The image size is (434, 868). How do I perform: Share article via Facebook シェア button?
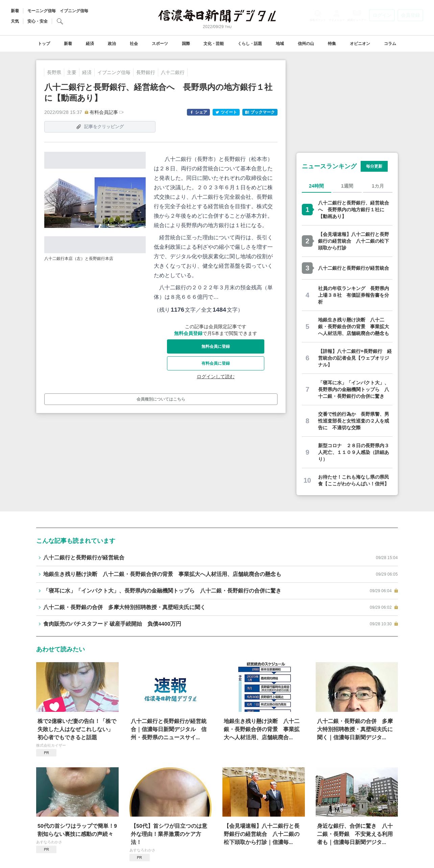click(198, 112)
